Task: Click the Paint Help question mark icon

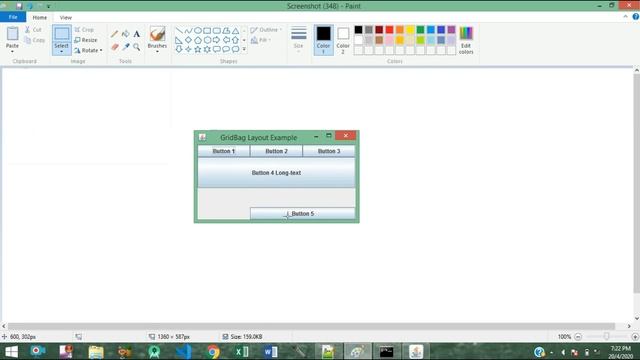Action: [636, 17]
